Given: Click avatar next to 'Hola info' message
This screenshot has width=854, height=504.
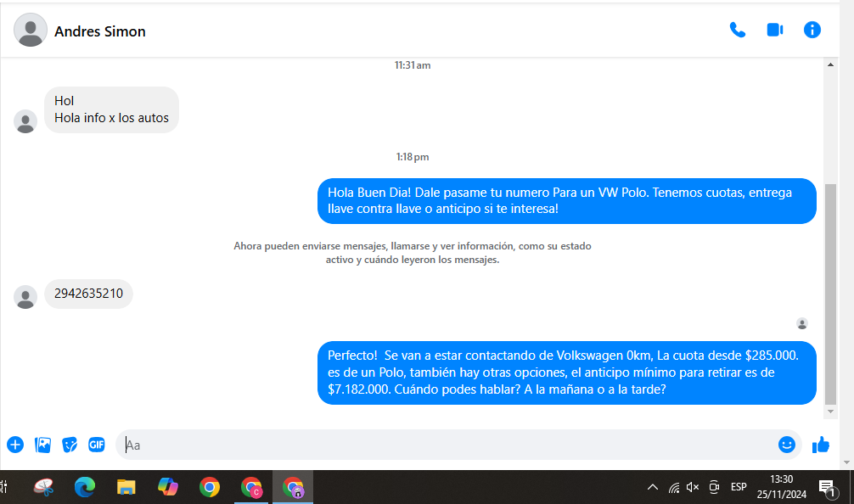Looking at the screenshot, I should click(25, 121).
